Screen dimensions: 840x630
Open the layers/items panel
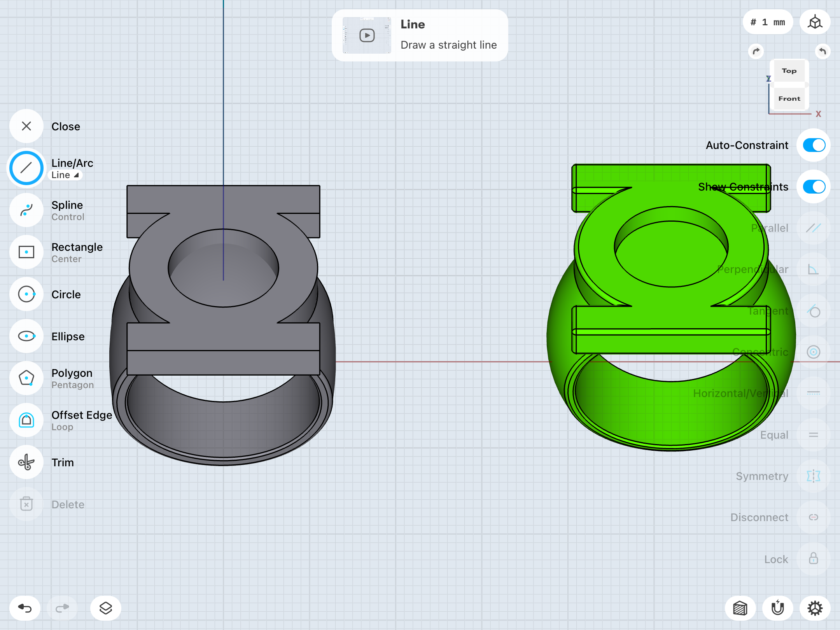(106, 608)
